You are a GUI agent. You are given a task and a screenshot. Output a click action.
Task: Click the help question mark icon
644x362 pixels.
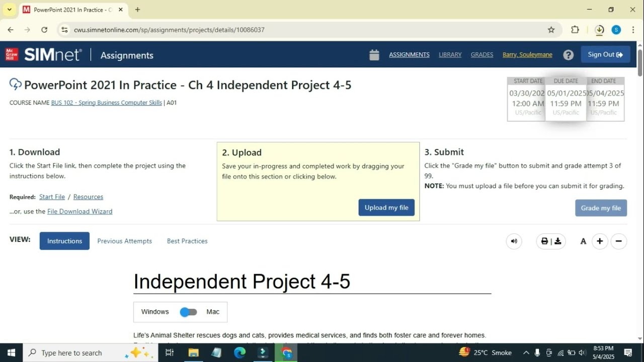click(x=568, y=55)
